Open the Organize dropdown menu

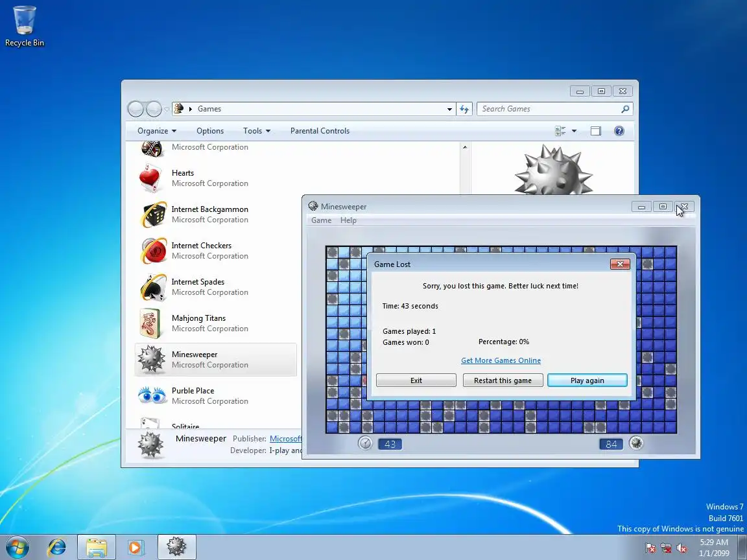coord(157,131)
